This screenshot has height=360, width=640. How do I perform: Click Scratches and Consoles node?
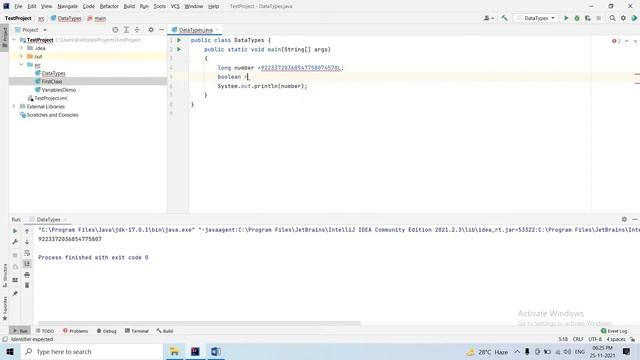coord(49,115)
